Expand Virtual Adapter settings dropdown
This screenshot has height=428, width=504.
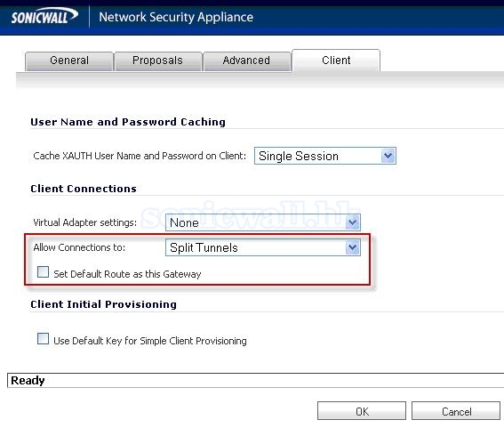click(x=263, y=222)
